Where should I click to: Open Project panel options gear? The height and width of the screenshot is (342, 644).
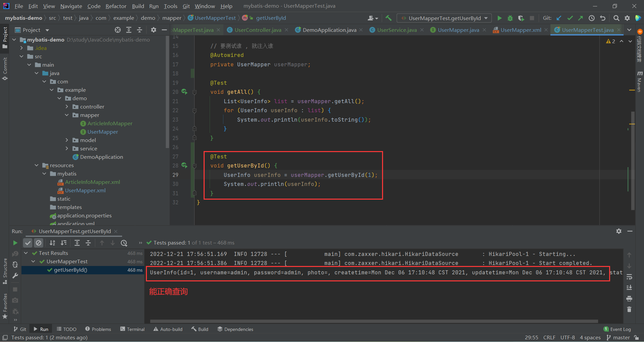tap(153, 30)
